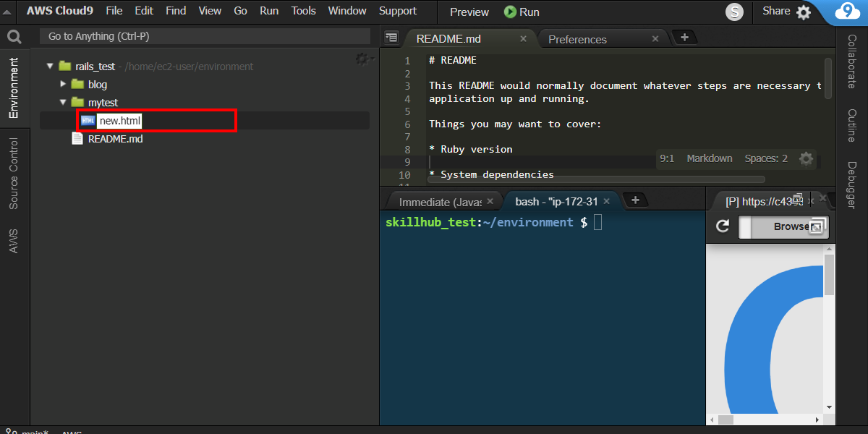Toggle the Debugger side panel
Image resolution: width=868 pixels, height=434 pixels.
coord(852,185)
